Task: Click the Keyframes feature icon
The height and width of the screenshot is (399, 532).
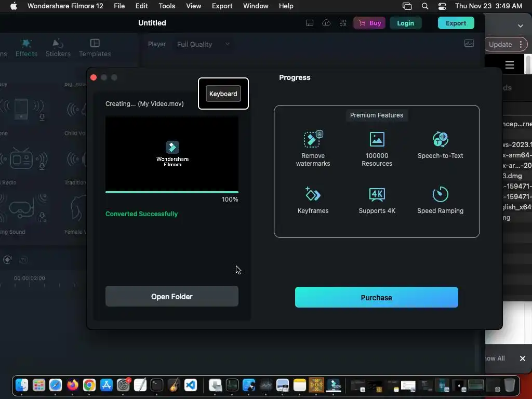Action: tap(312, 194)
